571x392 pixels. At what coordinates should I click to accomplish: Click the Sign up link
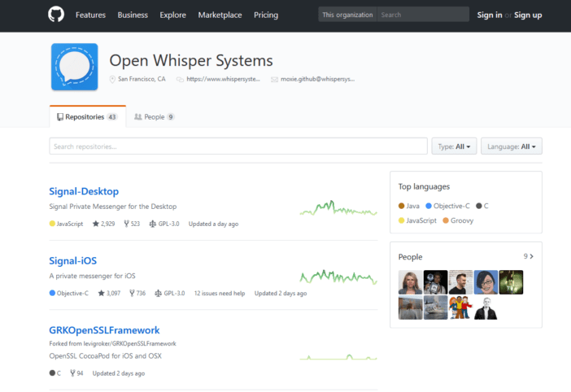(x=528, y=15)
